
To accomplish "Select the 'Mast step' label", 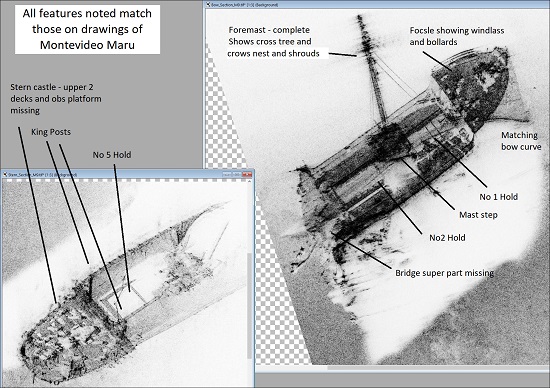I will click(478, 215).
